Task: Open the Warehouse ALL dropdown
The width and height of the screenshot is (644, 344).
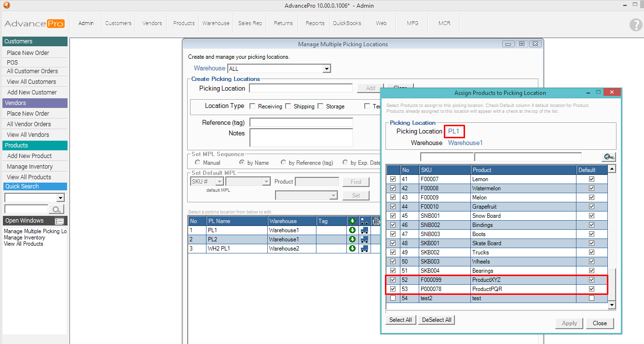Action: 327,69
